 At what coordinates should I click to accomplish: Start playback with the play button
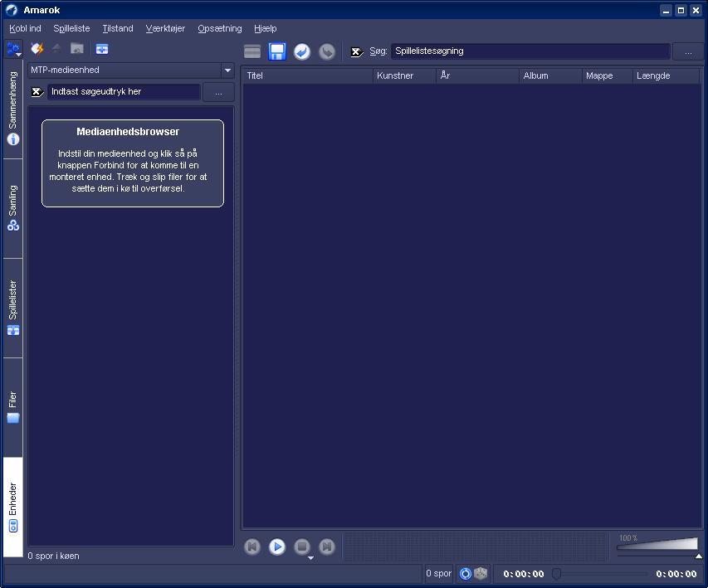click(277, 547)
